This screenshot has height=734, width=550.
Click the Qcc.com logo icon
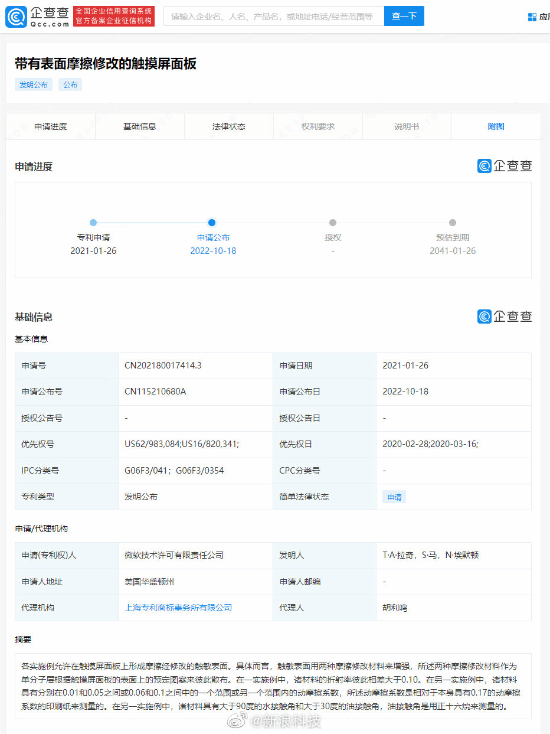point(15,17)
